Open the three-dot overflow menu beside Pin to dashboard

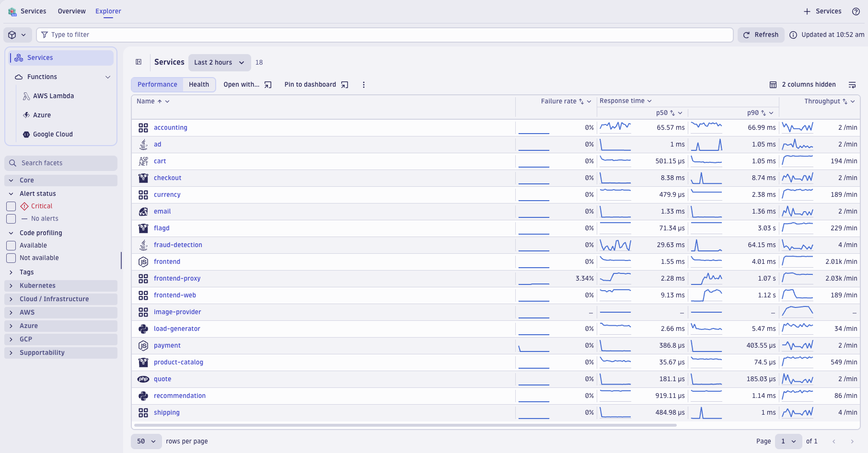tap(364, 85)
